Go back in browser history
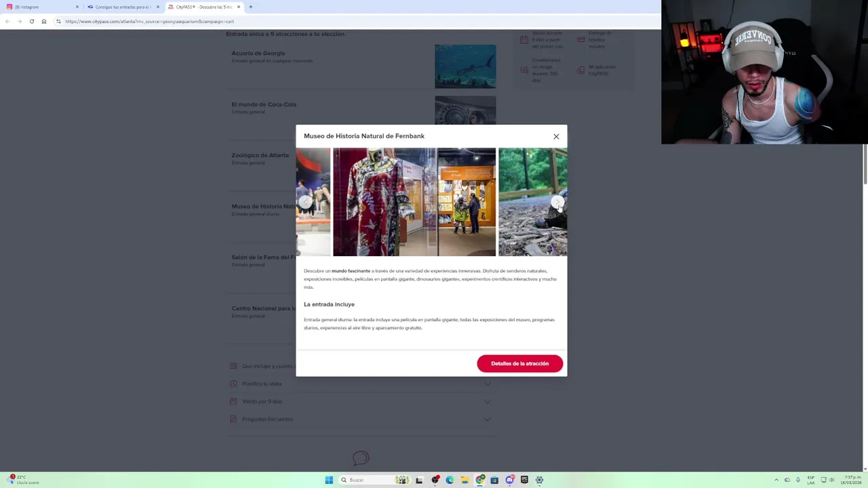The width and height of the screenshot is (868, 488). point(7,21)
